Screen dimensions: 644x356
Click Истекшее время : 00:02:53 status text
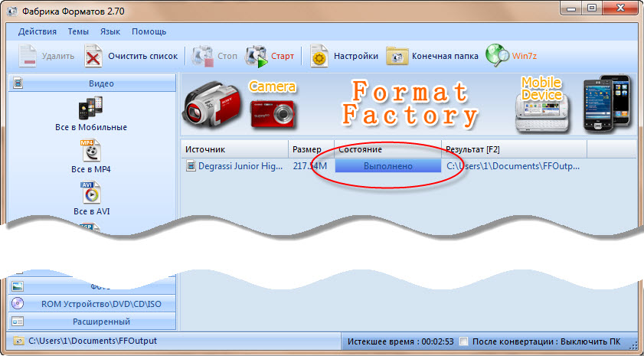pos(400,341)
